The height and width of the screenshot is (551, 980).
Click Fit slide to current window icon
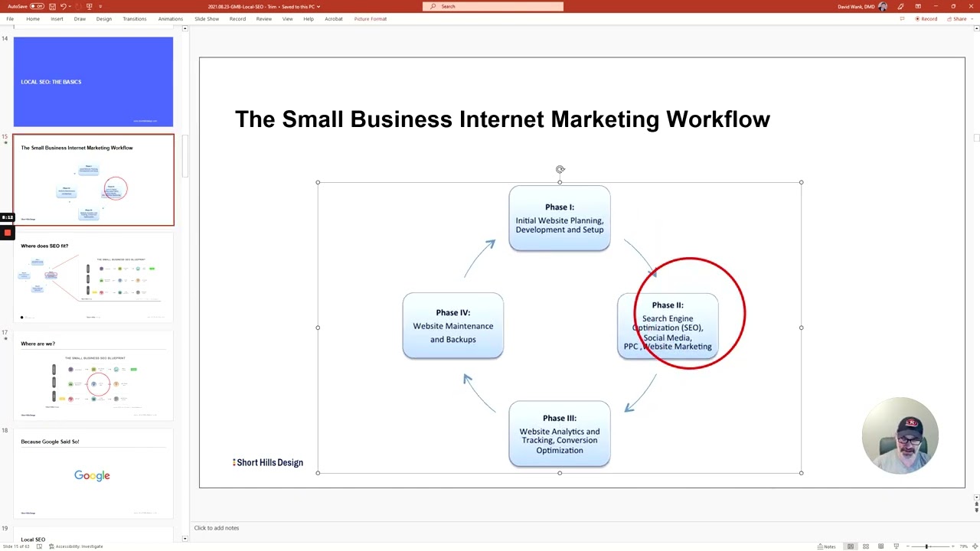point(975,546)
